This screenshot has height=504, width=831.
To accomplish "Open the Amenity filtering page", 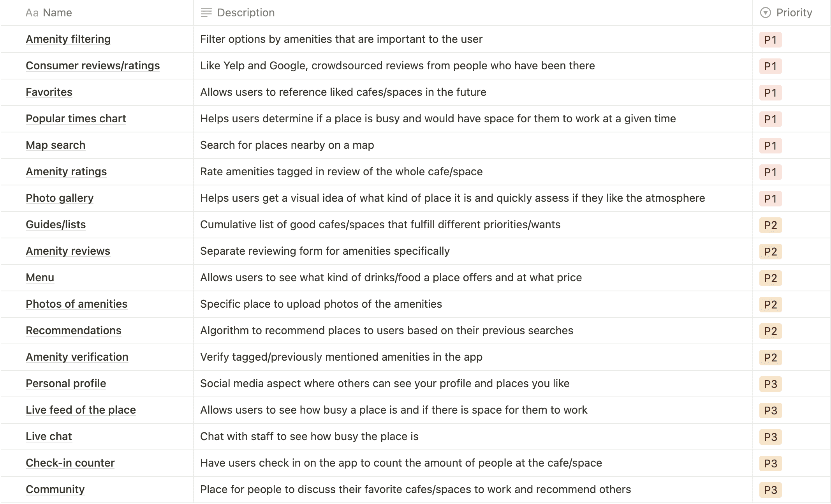I will pyautogui.click(x=68, y=39).
